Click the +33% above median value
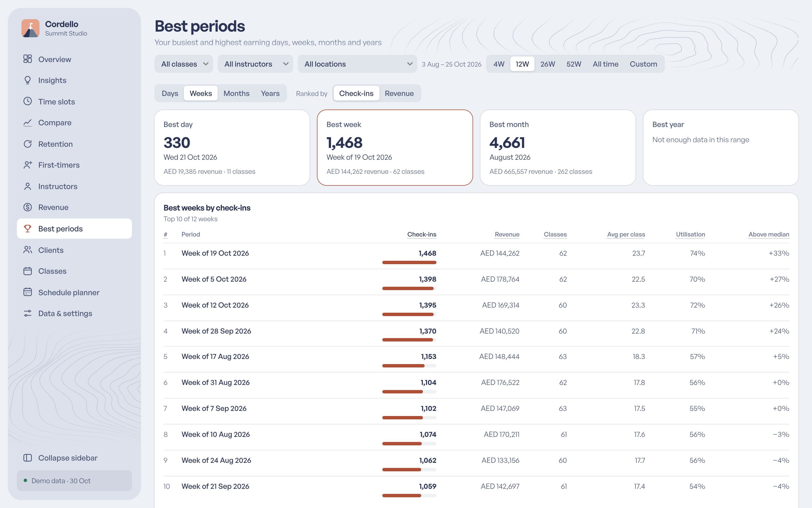Image resolution: width=812 pixels, height=508 pixels. (779, 253)
